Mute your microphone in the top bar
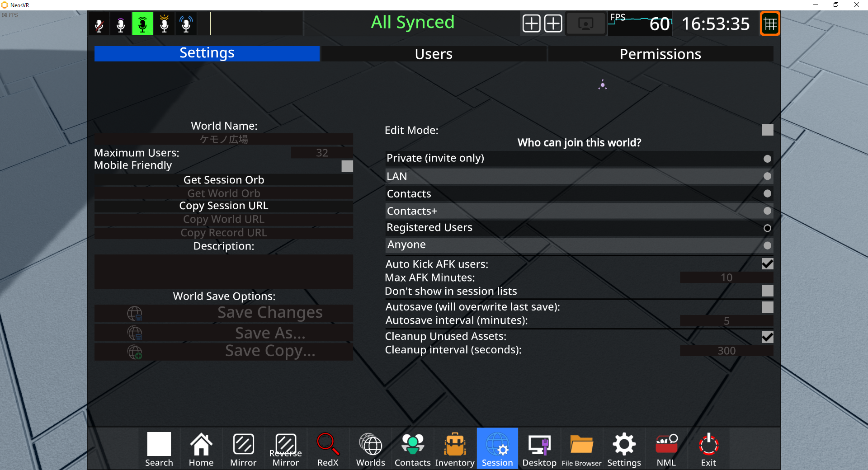 (99, 23)
